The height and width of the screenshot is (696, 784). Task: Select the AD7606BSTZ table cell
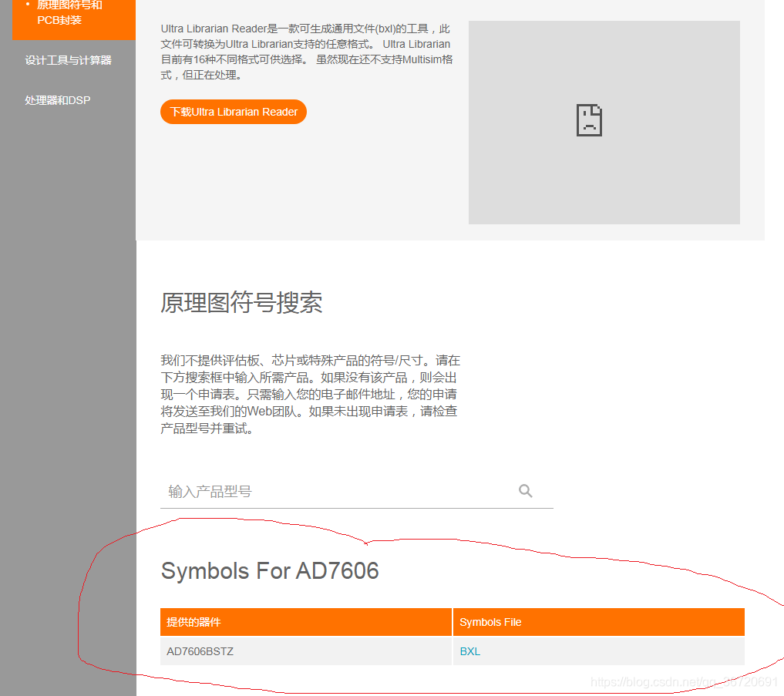[x=306, y=651]
